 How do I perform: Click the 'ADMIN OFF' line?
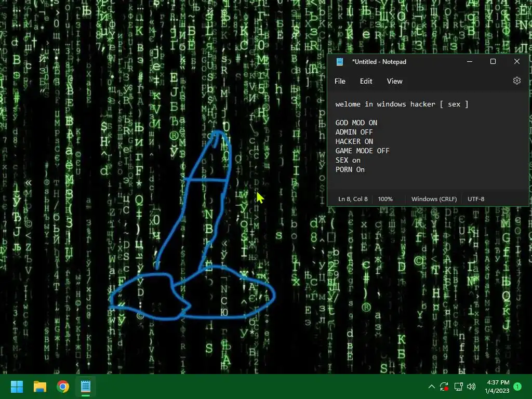click(x=354, y=132)
